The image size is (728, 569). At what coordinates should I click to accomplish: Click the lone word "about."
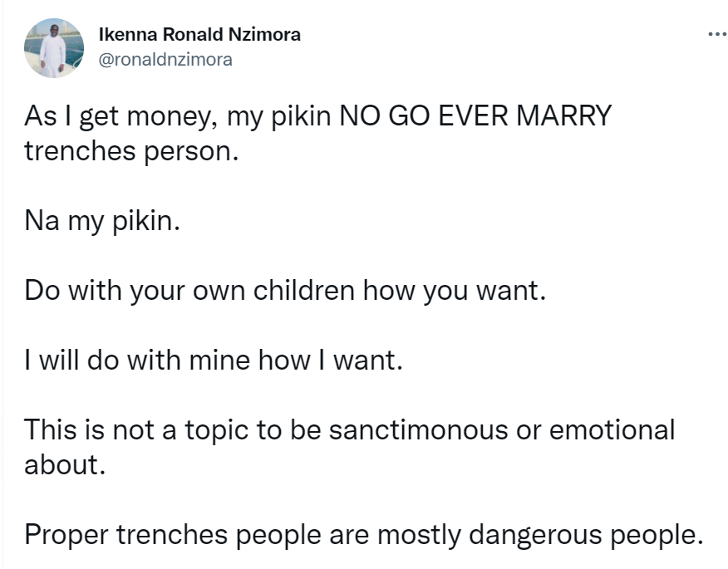click(x=66, y=465)
